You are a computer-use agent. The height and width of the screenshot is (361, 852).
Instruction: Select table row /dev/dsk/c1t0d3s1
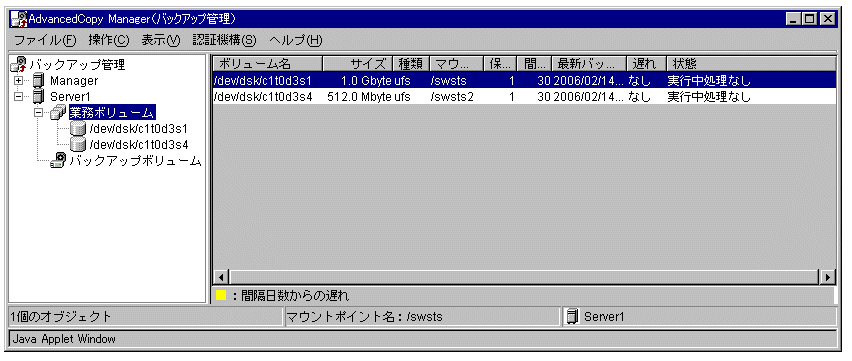[524, 81]
